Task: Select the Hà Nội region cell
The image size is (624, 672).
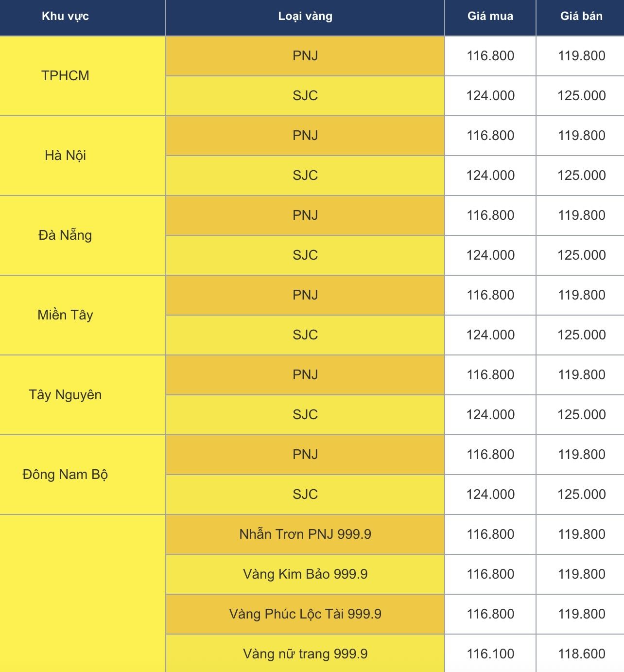Action: coord(65,156)
